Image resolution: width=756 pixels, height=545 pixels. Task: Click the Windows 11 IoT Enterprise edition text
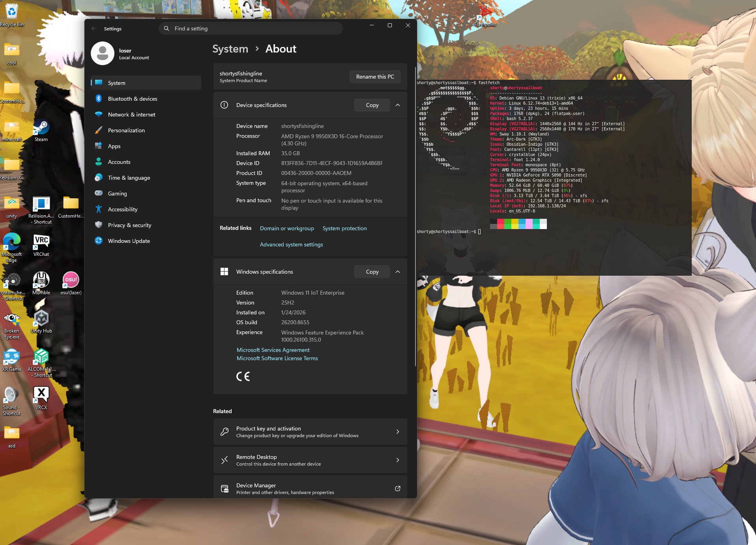313,293
